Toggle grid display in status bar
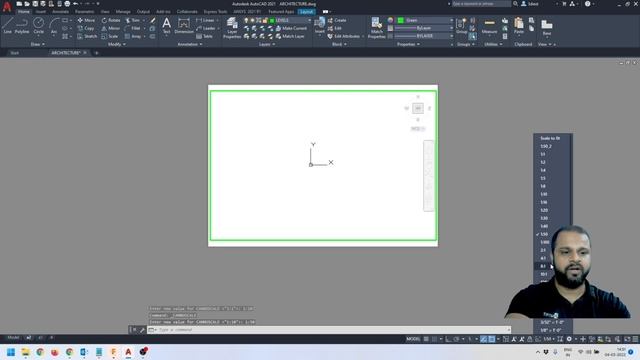The image size is (640, 360). click(x=426, y=339)
